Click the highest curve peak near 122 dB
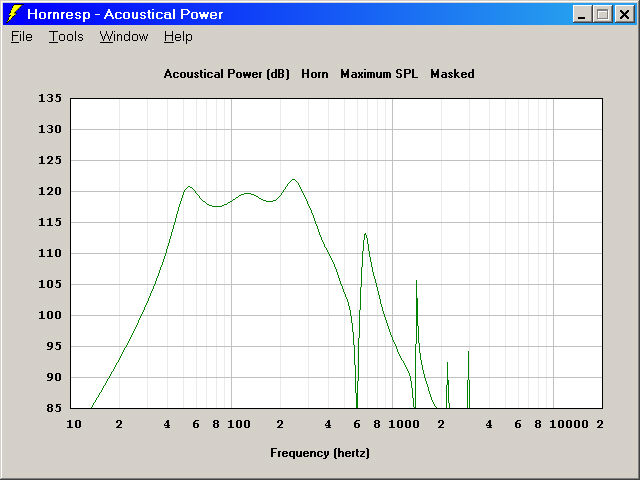Image resolution: width=640 pixels, height=480 pixels. (x=294, y=179)
